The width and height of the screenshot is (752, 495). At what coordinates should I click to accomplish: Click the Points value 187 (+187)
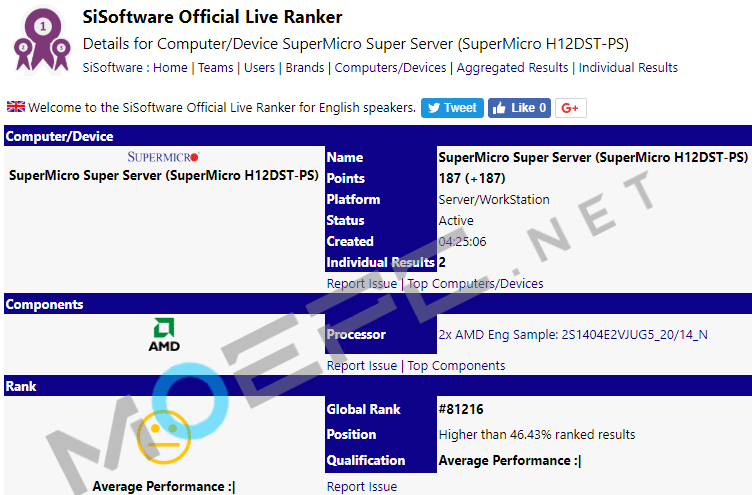(472, 178)
